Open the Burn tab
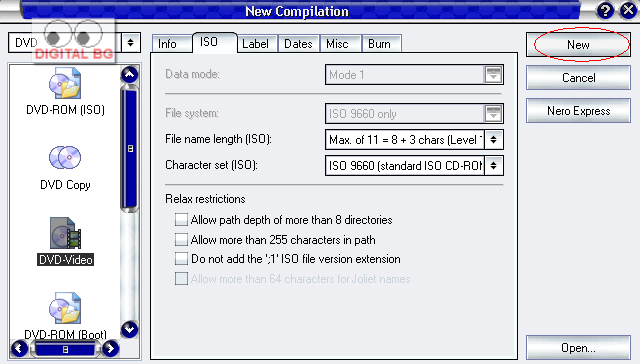The height and width of the screenshot is (364, 640). (x=379, y=44)
